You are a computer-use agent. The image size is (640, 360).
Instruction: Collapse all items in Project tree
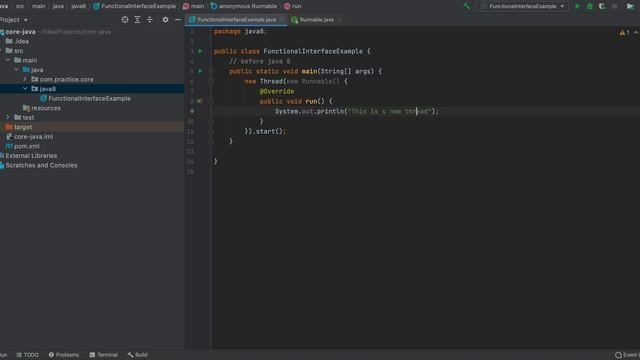150,20
